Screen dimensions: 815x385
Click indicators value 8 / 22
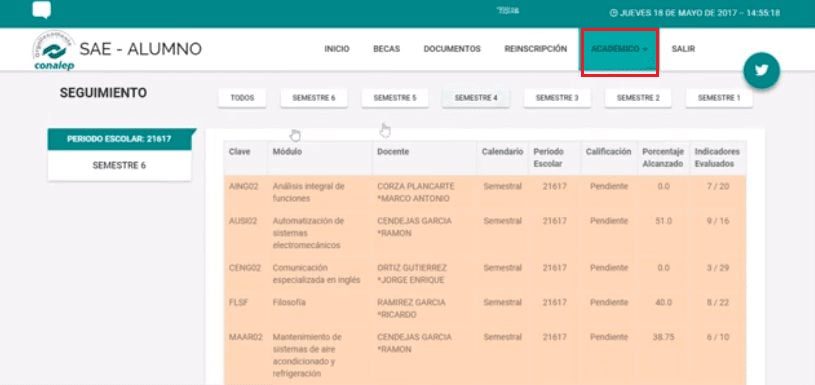(x=717, y=302)
